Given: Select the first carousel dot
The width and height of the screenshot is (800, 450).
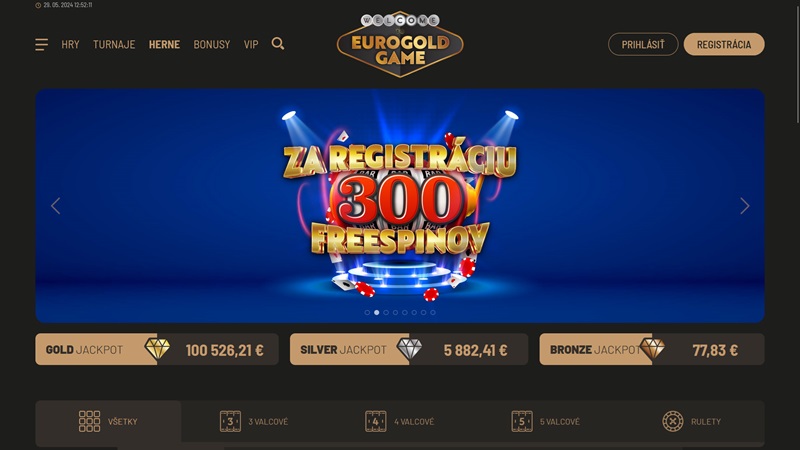Looking at the screenshot, I should click(367, 312).
